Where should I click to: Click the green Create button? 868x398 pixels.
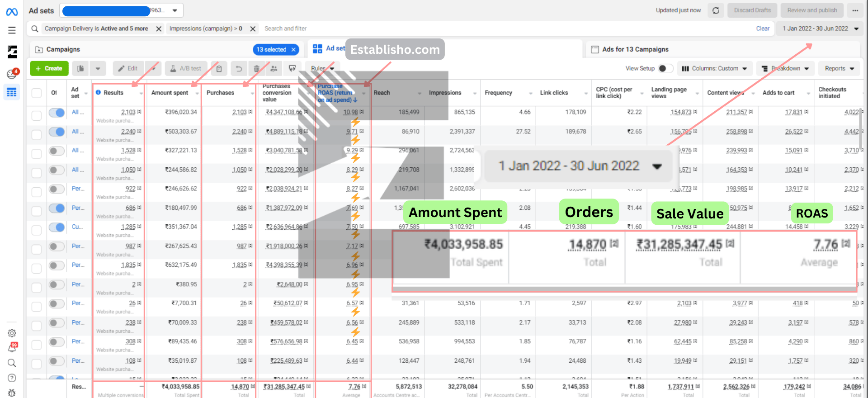pyautogui.click(x=49, y=68)
